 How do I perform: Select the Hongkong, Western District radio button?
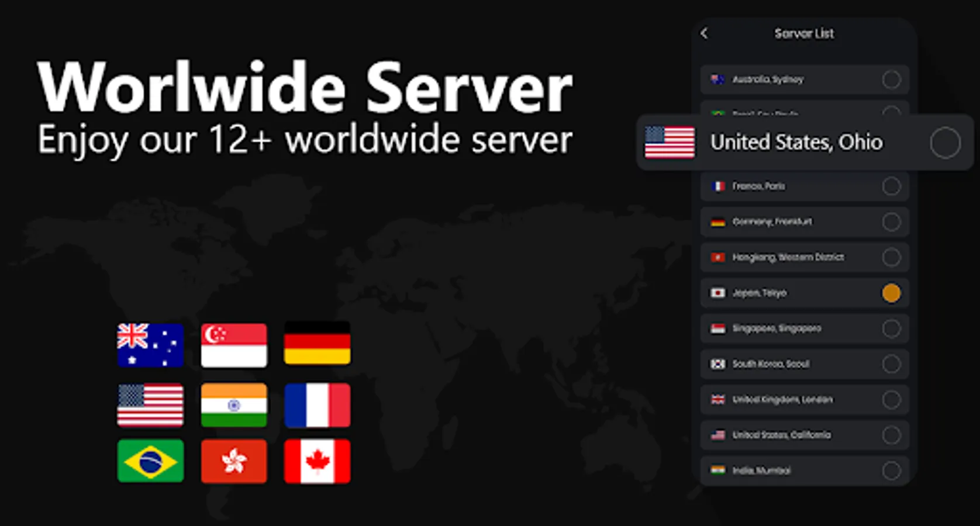(891, 257)
